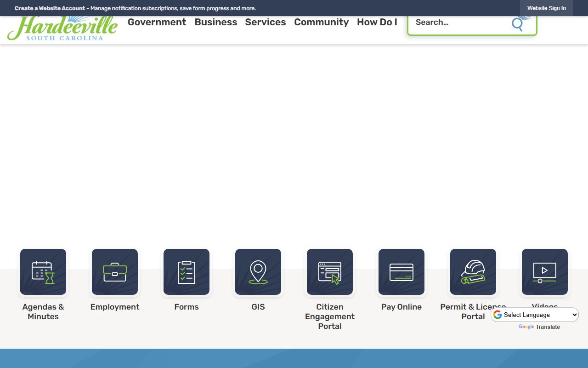
Task: Open the Services menu
Action: (266, 22)
